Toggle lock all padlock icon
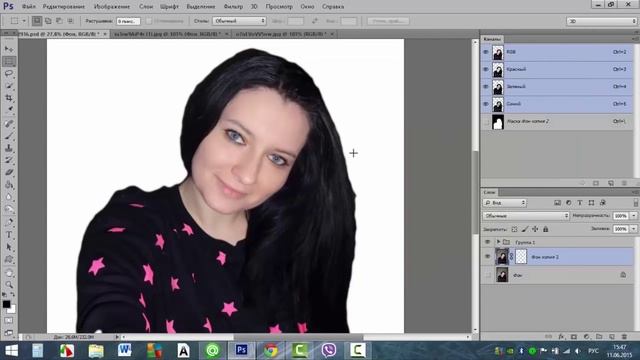640x360 pixels. (x=546, y=229)
